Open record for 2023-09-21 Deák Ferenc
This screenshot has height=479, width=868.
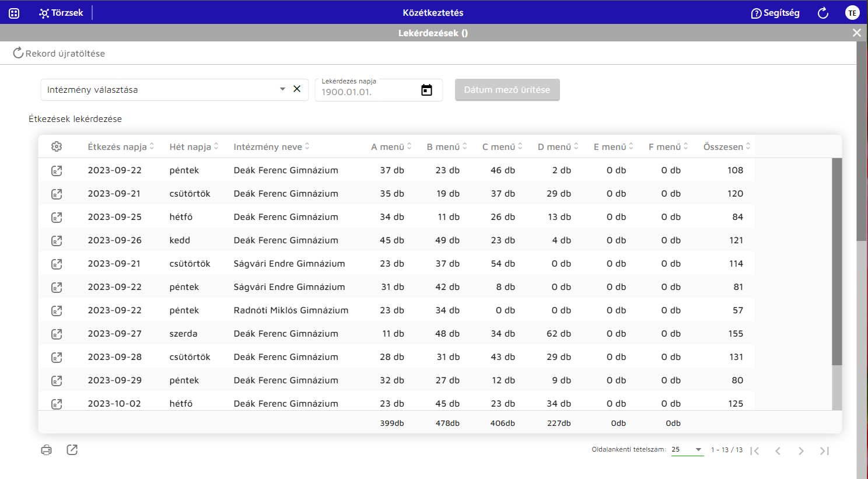point(57,194)
